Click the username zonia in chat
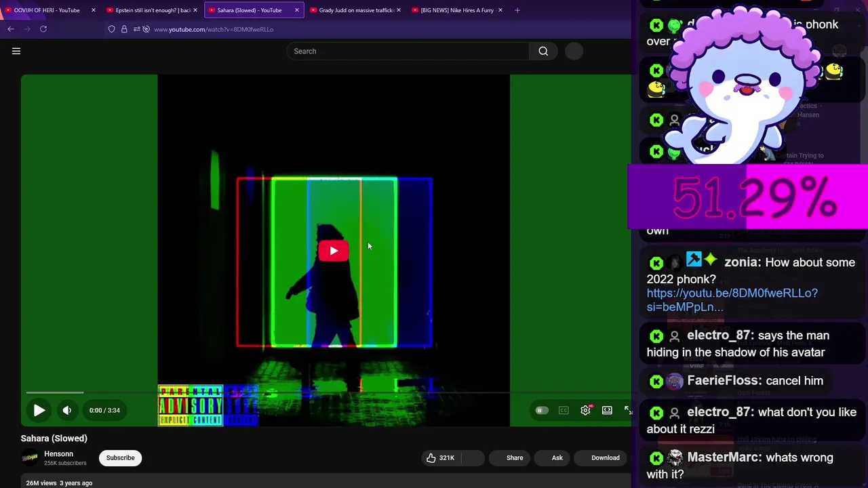This screenshot has height=488, width=868. 741,262
